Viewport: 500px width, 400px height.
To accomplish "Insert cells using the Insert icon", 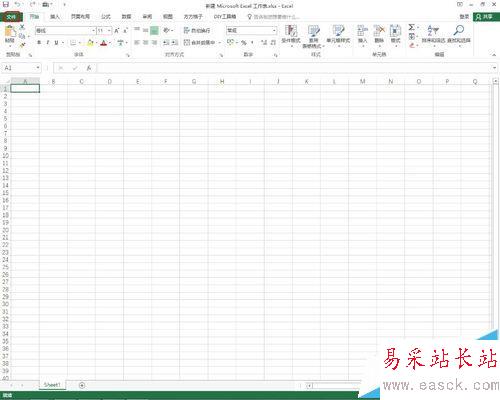I will pyautogui.click(x=362, y=35).
